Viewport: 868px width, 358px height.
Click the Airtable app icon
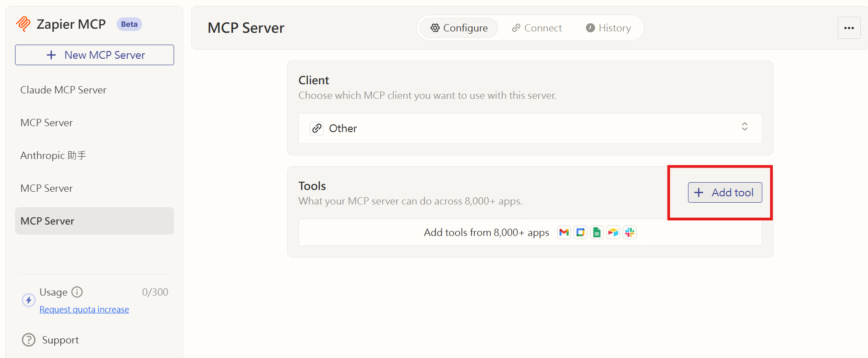(x=613, y=232)
